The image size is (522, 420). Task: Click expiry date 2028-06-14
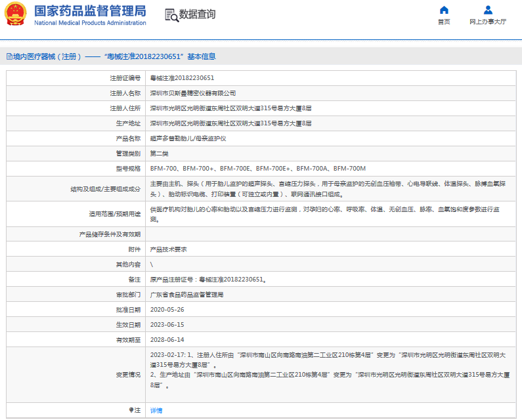tap(167, 340)
